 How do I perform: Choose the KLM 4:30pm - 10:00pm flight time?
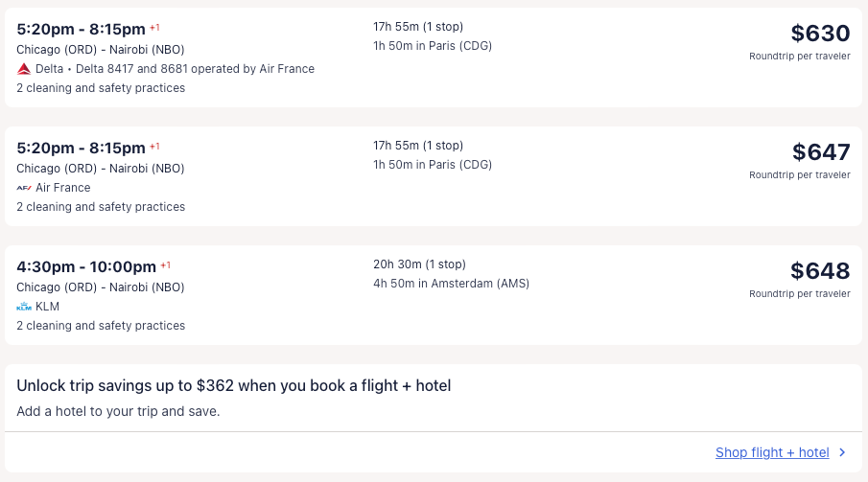[85, 266]
